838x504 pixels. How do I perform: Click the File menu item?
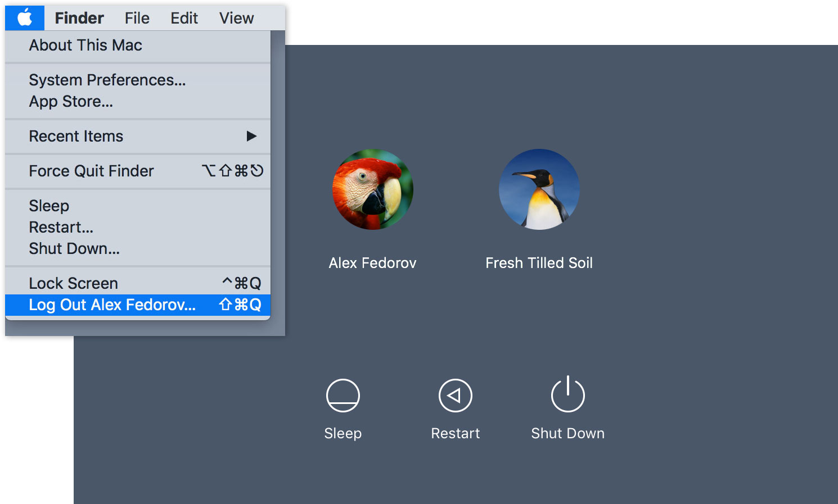pos(137,17)
